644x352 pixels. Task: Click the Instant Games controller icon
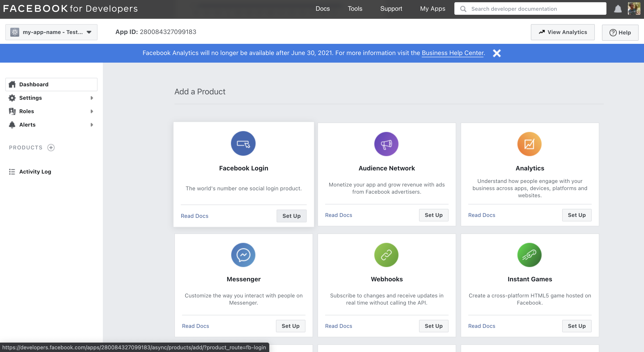[x=529, y=255]
